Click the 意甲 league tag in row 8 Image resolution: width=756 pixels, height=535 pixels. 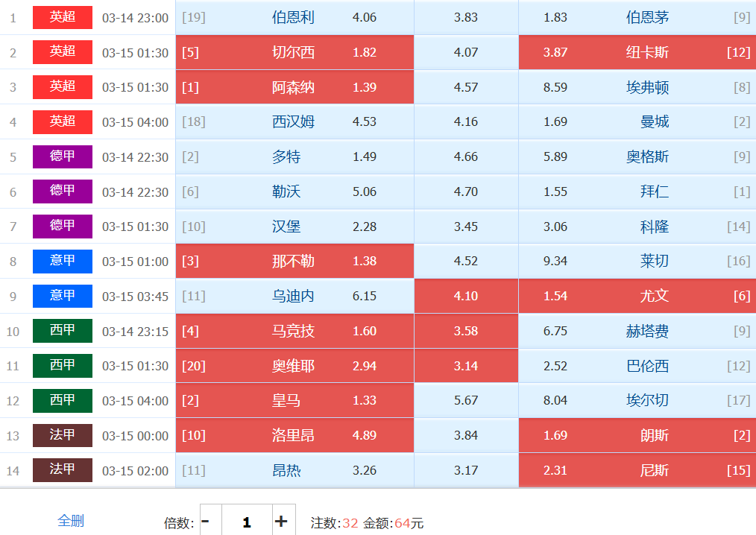click(x=63, y=261)
